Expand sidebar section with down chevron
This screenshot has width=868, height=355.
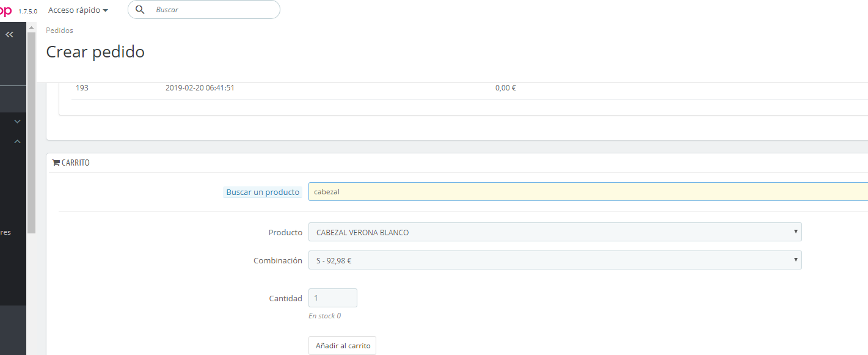pos(18,122)
